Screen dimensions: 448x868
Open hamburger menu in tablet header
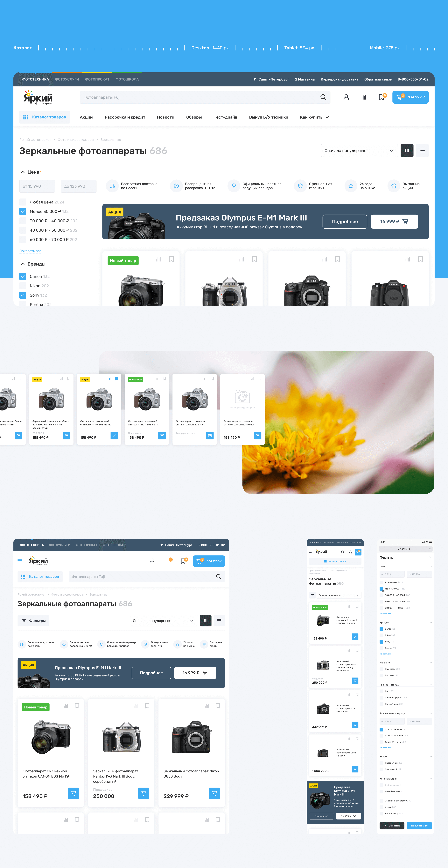20,561
